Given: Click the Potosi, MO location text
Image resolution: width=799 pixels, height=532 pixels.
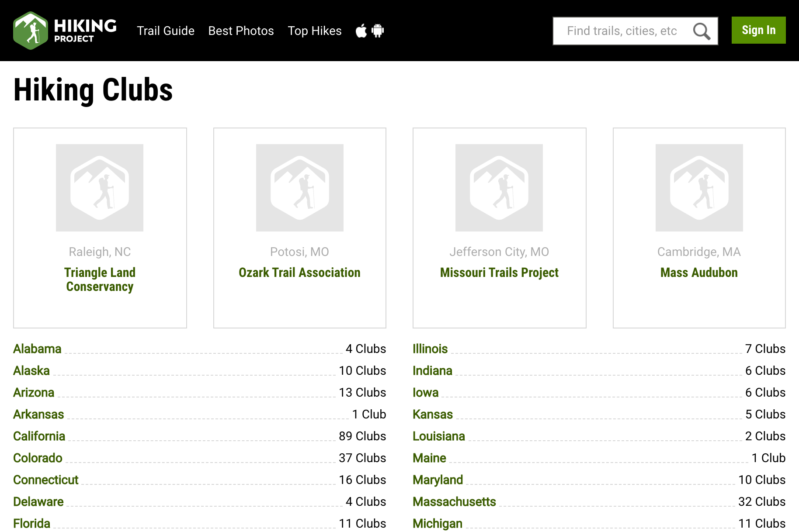Looking at the screenshot, I should 300,252.
